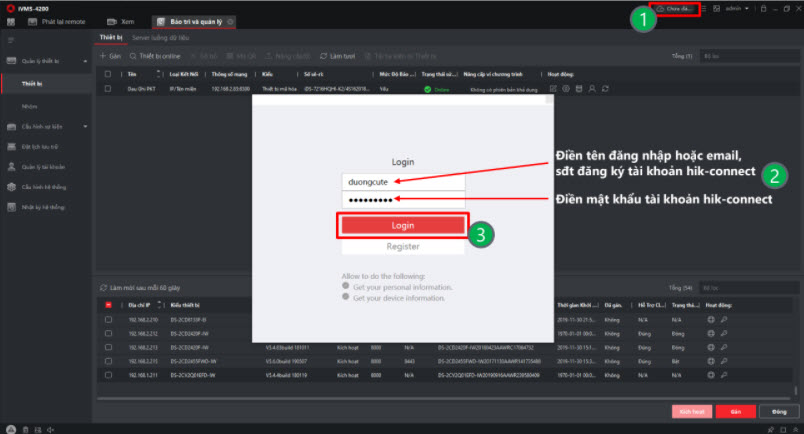The image size is (804, 434).
Task: Focus the password field in login dialog
Action: tap(402, 200)
